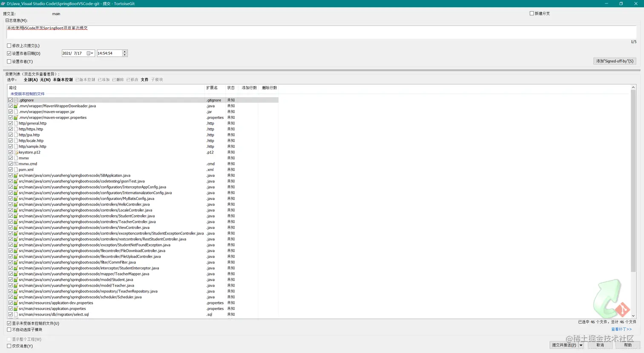
Task: Select unversioned files via 未版本控制
Action: click(63, 80)
